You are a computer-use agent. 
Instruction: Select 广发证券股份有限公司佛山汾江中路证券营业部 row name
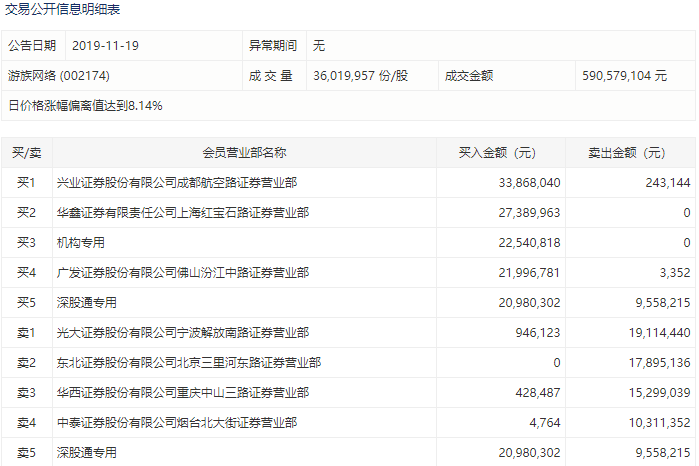(183, 272)
